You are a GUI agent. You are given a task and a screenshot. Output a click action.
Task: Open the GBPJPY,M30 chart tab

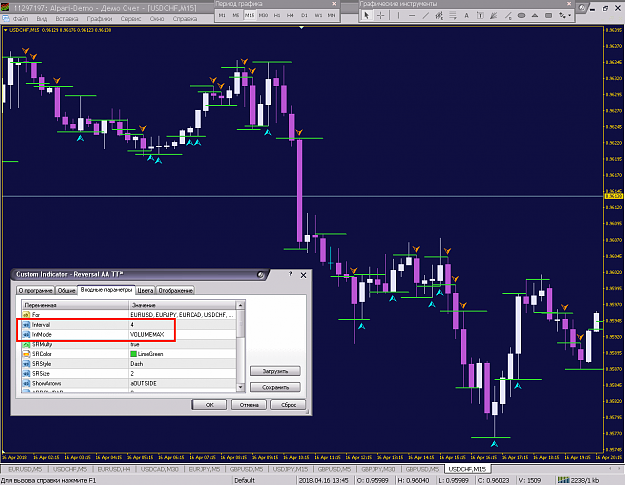378,469
